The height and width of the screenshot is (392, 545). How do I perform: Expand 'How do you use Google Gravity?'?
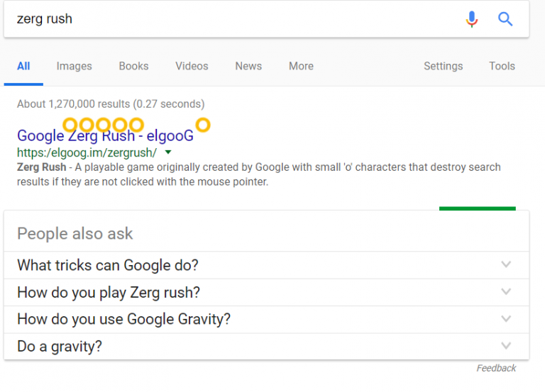click(505, 319)
